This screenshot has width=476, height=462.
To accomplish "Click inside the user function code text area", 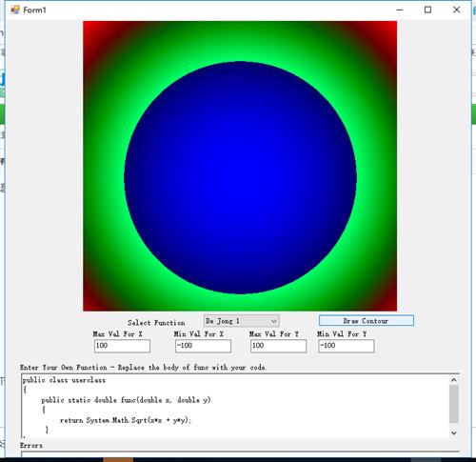I will pos(235,407).
